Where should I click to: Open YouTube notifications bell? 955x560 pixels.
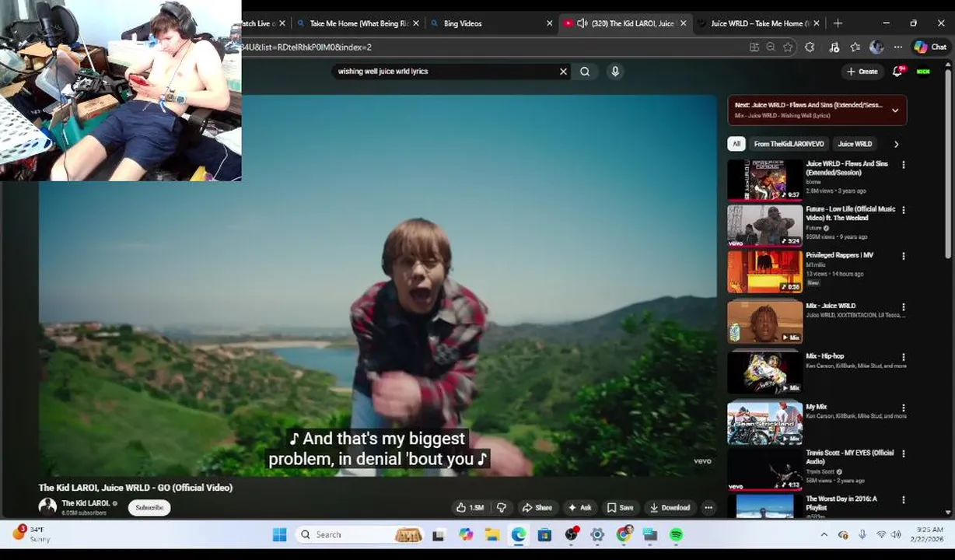click(897, 72)
